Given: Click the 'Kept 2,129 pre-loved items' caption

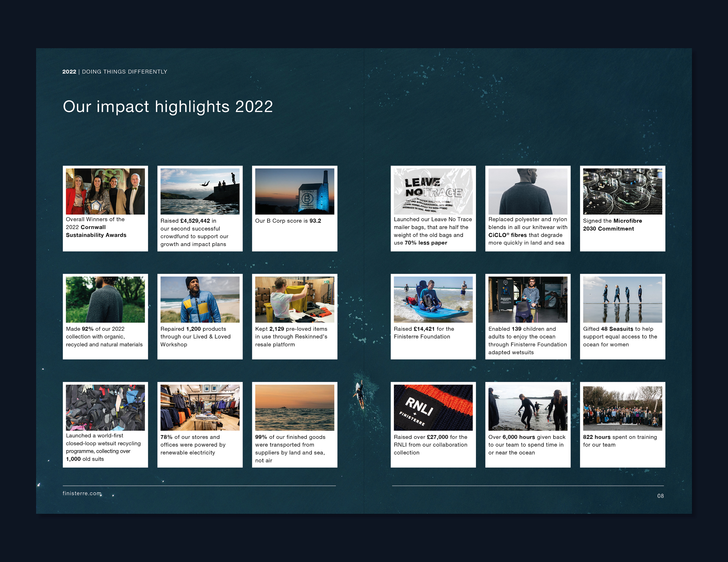Looking at the screenshot, I should pyautogui.click(x=291, y=337).
